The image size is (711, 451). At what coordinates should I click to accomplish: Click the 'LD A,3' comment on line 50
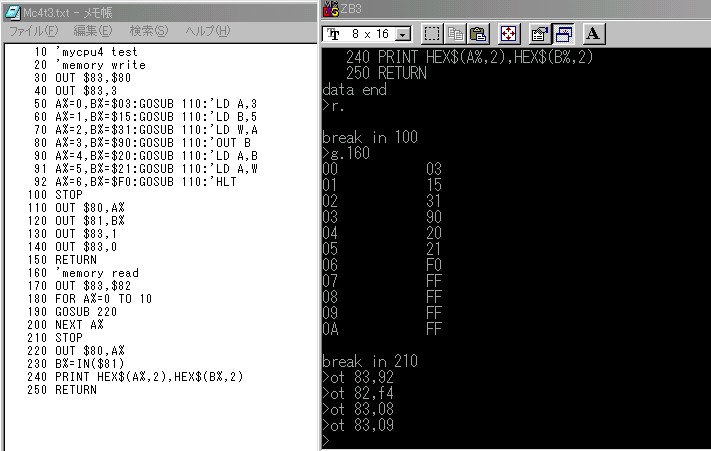pos(233,104)
